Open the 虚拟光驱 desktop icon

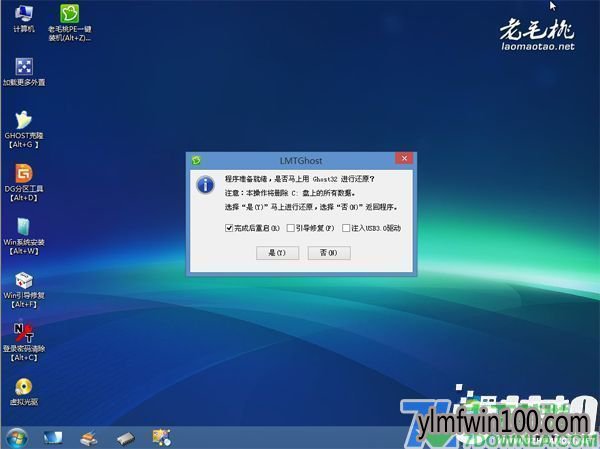click(24, 391)
